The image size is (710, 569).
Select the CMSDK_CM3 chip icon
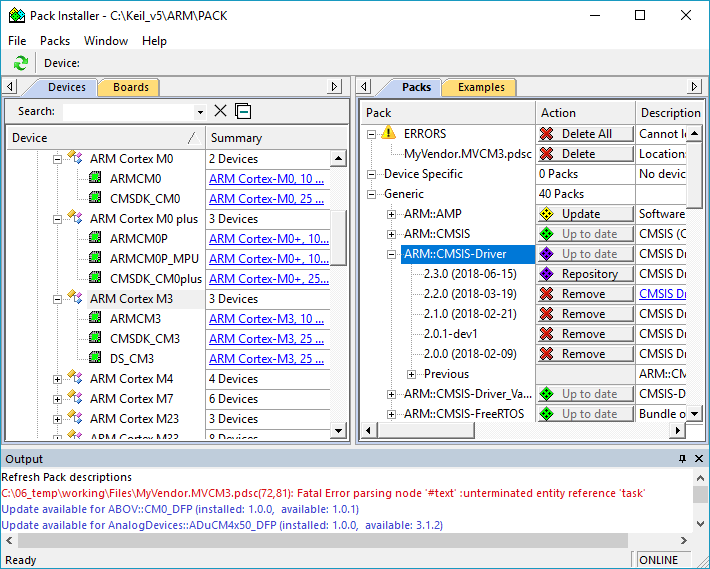[x=95, y=338]
